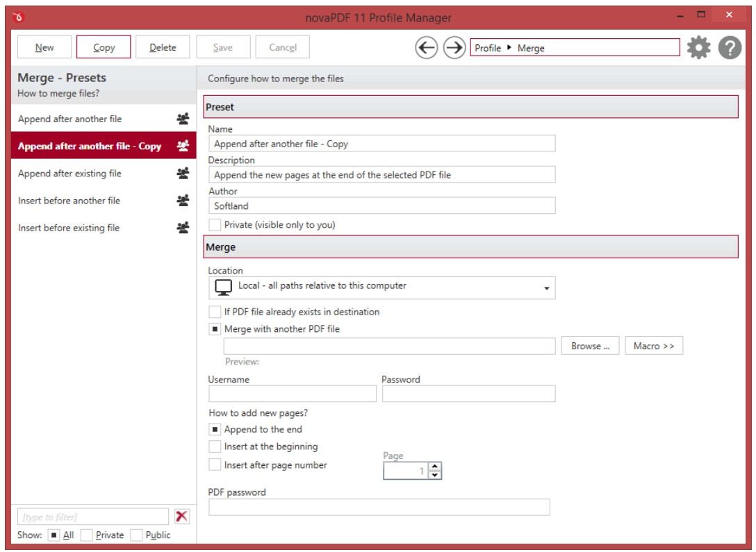The width and height of the screenshot is (756, 552).
Task: Click the forward navigation arrow icon
Action: pos(454,48)
